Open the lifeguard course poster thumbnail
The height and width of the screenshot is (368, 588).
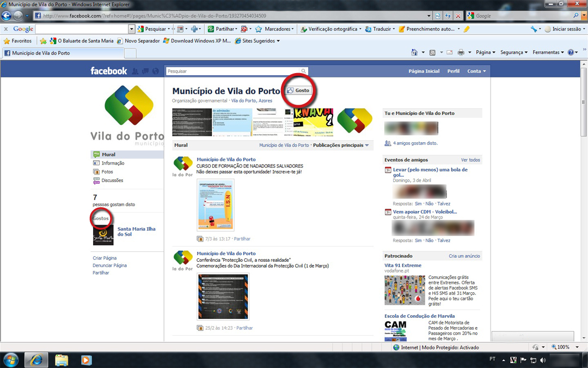(216, 204)
